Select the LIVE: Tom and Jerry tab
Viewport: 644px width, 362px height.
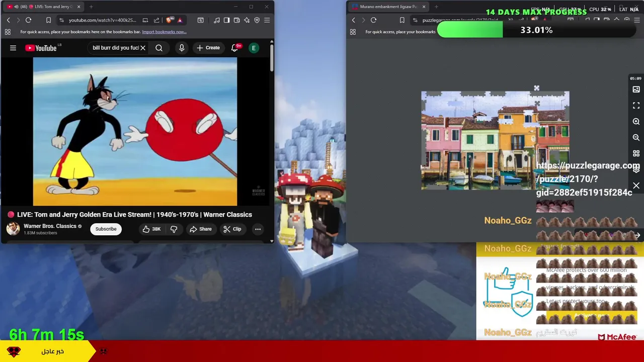[43, 7]
